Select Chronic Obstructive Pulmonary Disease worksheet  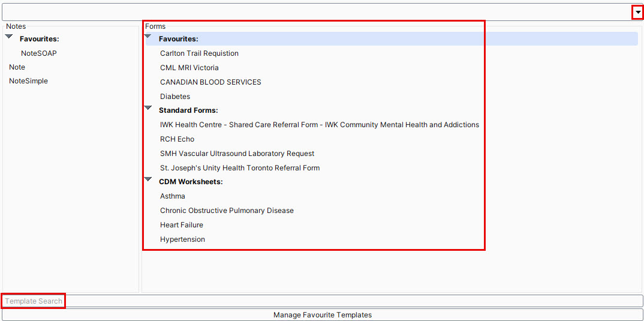tap(227, 211)
